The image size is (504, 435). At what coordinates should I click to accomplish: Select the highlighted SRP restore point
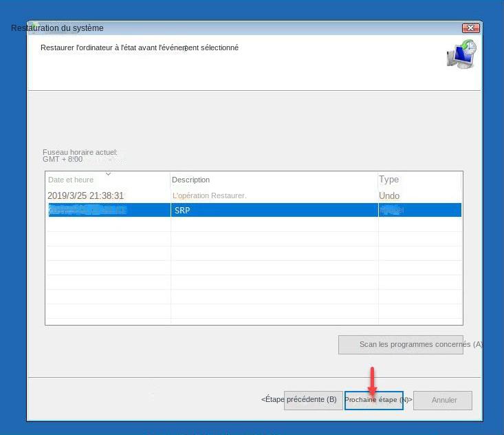click(254, 210)
